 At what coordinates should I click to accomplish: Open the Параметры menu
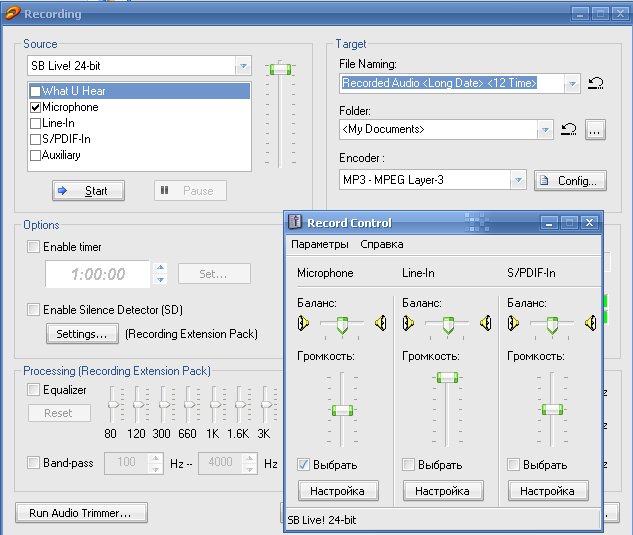click(x=319, y=245)
